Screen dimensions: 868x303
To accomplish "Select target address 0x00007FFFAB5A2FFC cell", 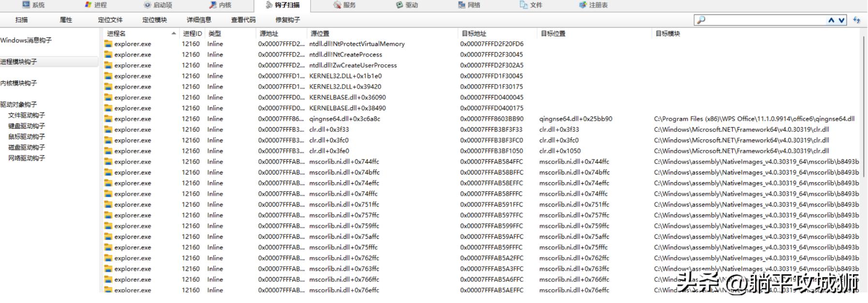I will 491,258.
